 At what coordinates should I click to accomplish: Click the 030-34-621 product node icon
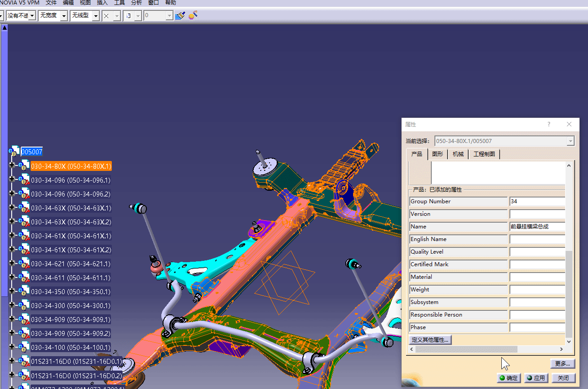[x=24, y=264]
